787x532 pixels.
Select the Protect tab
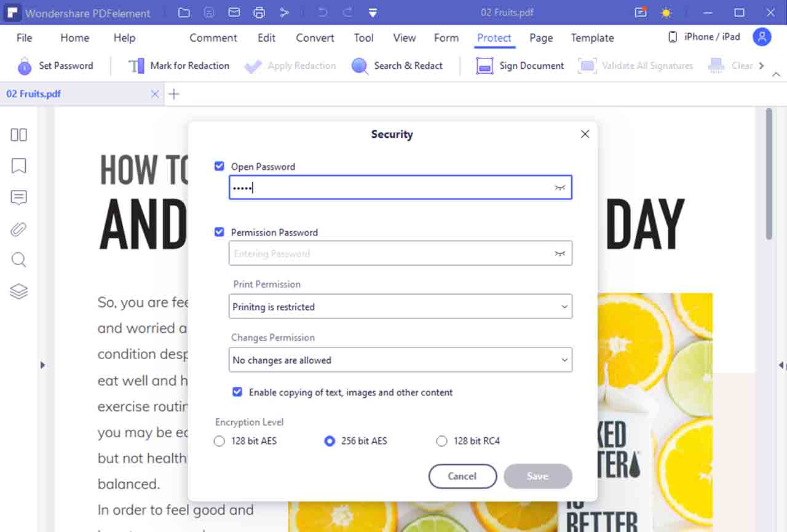coord(494,38)
